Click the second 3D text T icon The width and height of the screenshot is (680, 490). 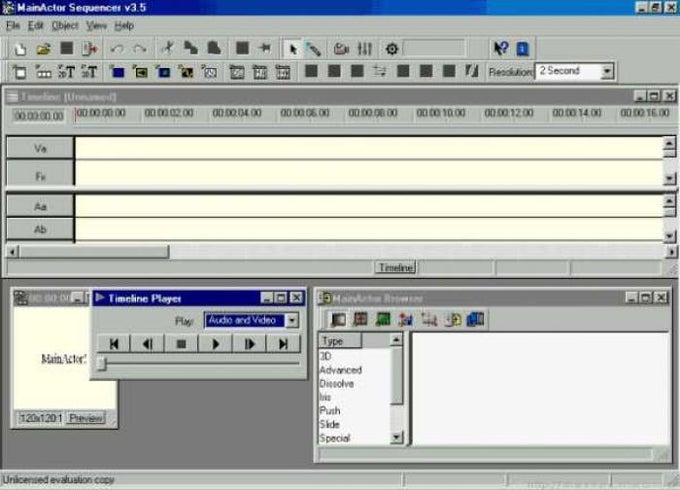(89, 72)
